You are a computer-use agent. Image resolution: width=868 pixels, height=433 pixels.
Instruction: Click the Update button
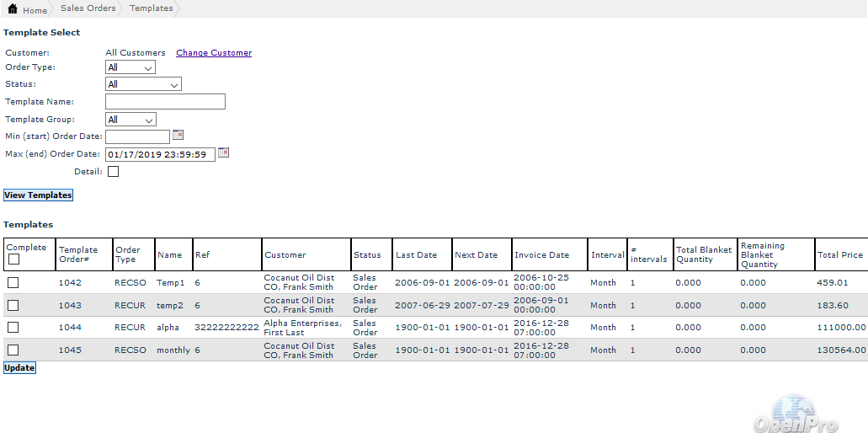[19, 368]
